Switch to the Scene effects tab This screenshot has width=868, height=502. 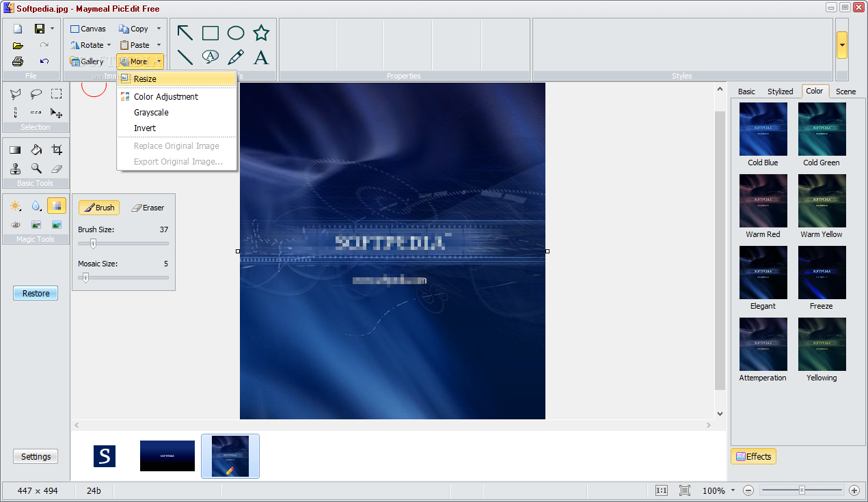click(x=845, y=92)
